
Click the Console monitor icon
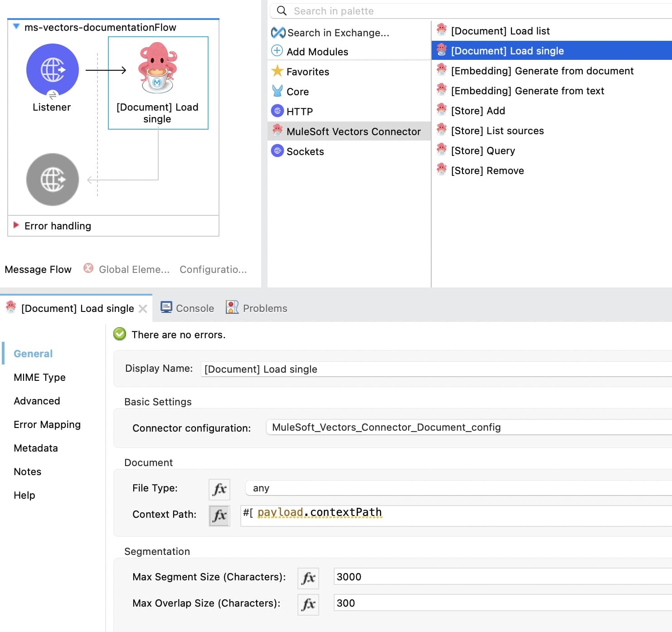coord(166,307)
